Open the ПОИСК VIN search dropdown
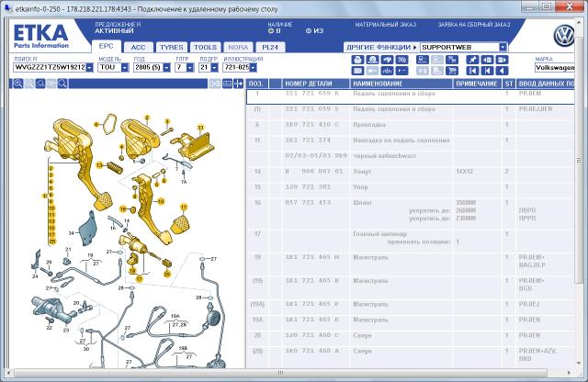Image resolution: width=588 pixels, height=382 pixels. 89,67
